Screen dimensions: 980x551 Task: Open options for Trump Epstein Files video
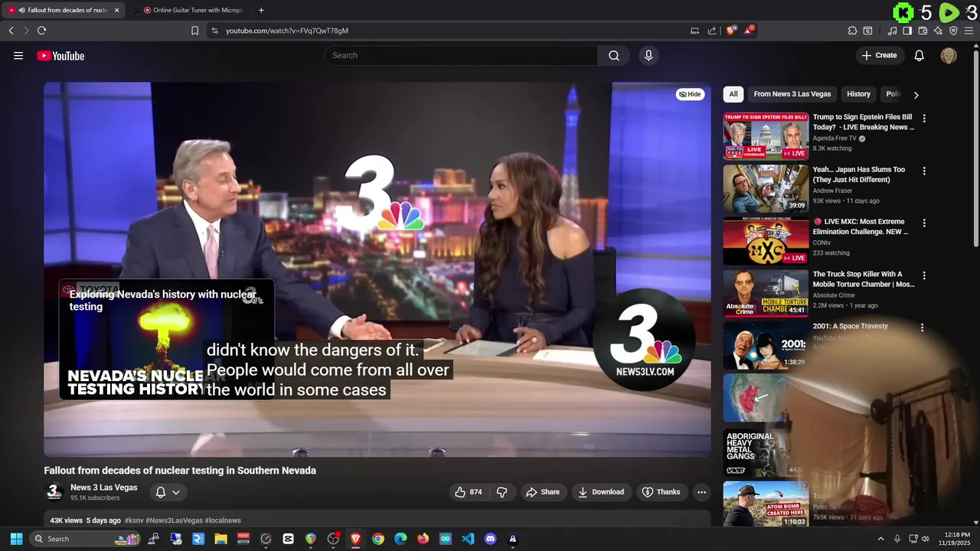point(924,119)
